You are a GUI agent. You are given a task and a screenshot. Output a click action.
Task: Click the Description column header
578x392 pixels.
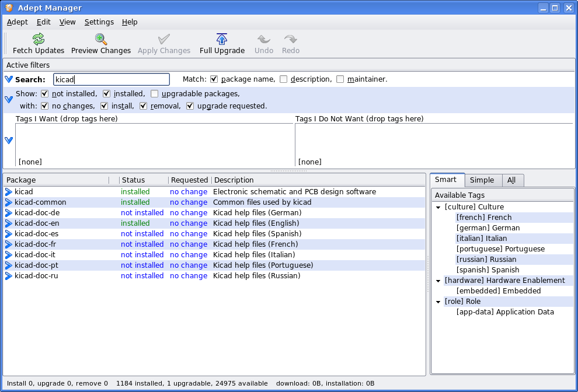[x=234, y=180]
